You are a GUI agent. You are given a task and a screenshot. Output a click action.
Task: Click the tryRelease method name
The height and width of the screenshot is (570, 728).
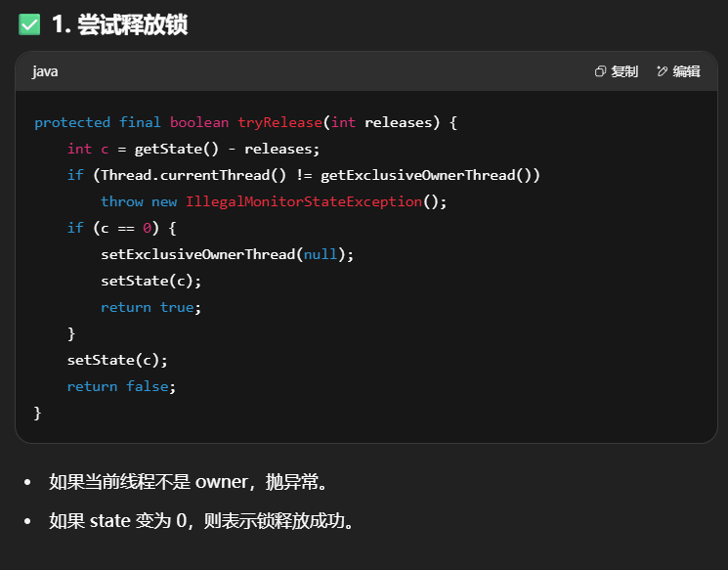click(279, 122)
